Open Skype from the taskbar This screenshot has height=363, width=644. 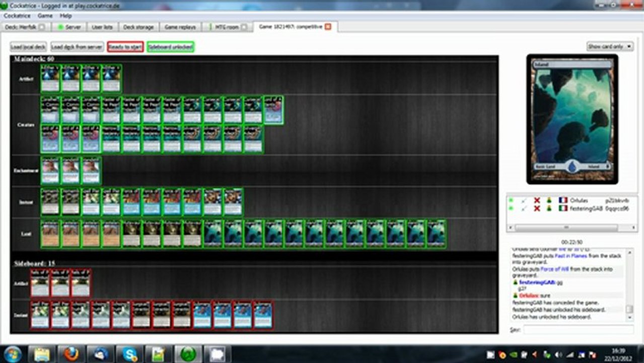click(x=130, y=354)
